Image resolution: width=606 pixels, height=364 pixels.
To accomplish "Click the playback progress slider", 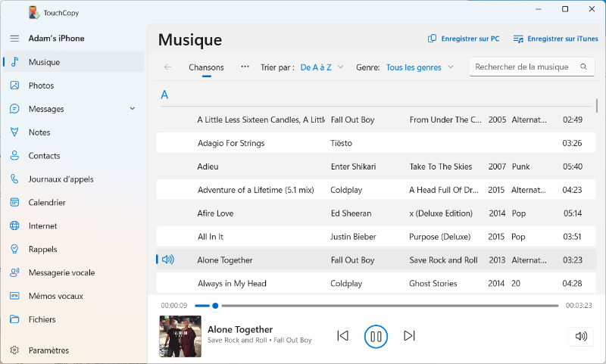I will coord(379,306).
